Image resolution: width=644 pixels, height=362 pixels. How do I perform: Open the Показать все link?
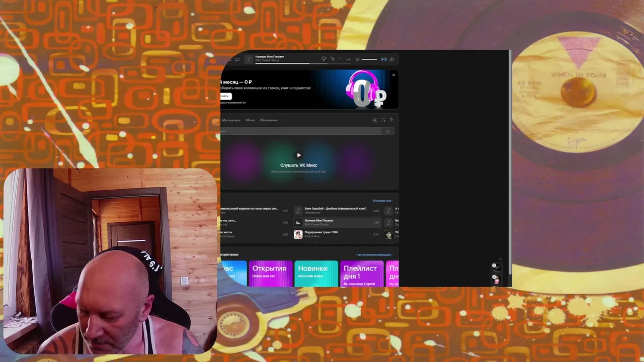(x=382, y=201)
